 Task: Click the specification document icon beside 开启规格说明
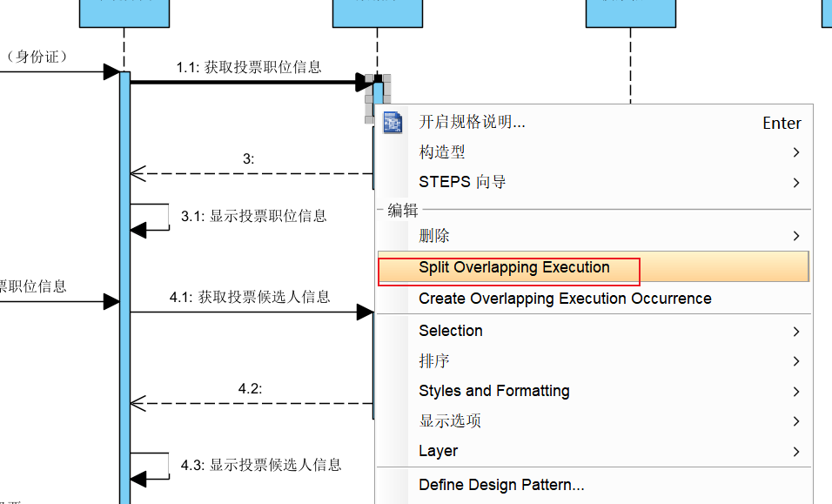[393, 123]
